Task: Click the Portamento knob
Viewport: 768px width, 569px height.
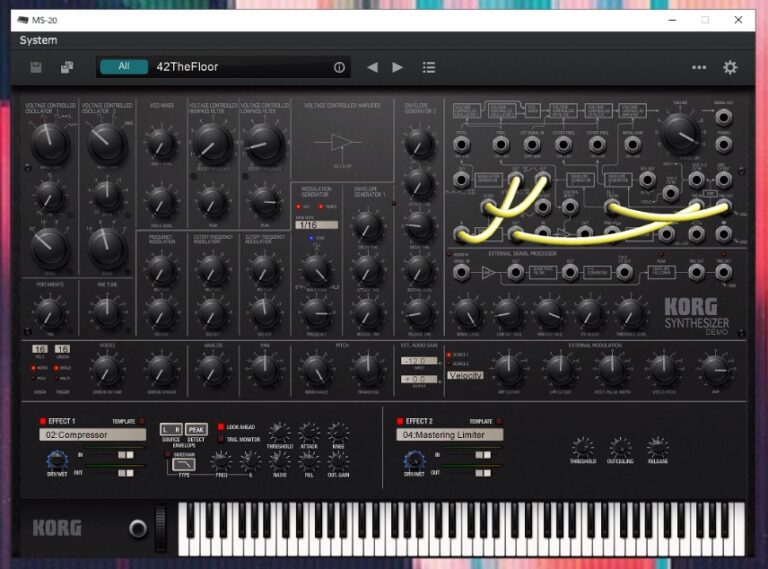Action: pyautogui.click(x=49, y=312)
